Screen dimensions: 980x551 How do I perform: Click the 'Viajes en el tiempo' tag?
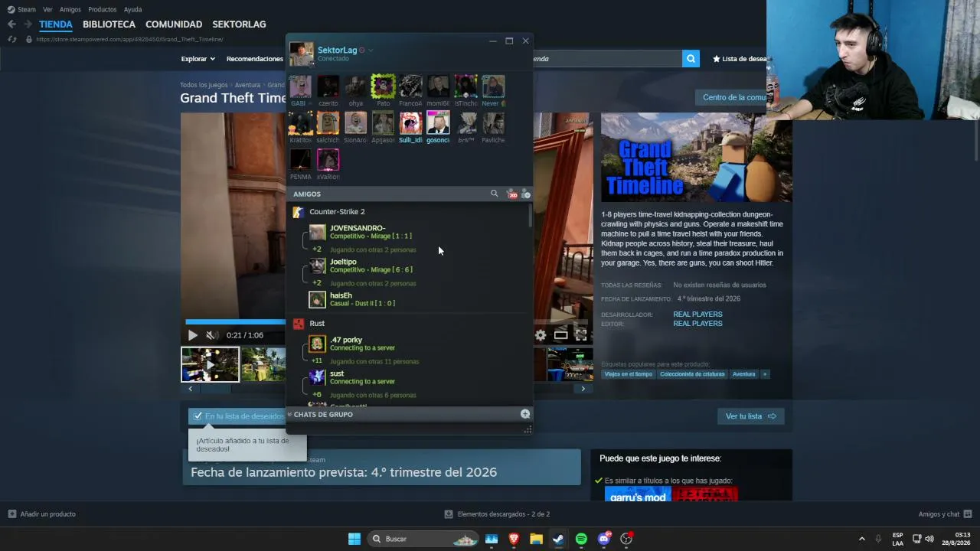(628, 374)
